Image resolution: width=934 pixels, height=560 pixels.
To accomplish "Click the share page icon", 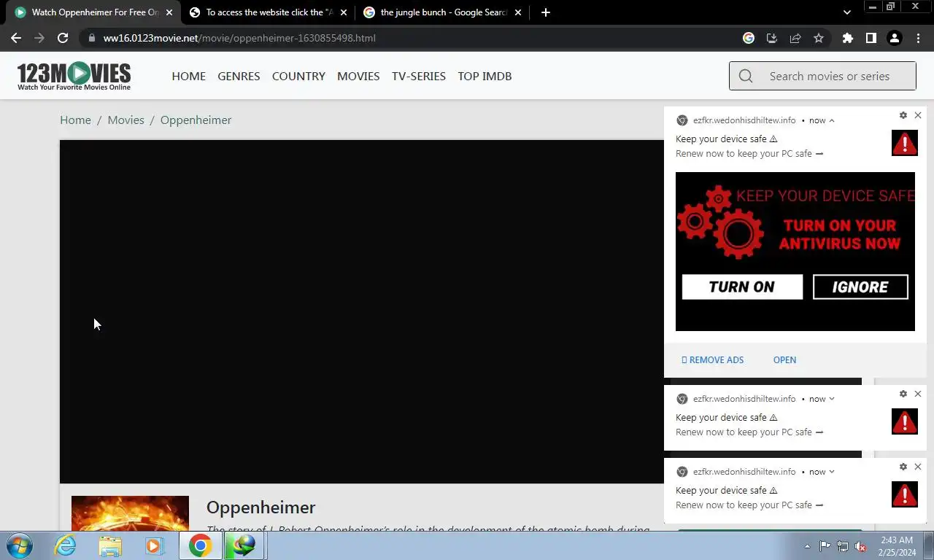I will (x=795, y=38).
